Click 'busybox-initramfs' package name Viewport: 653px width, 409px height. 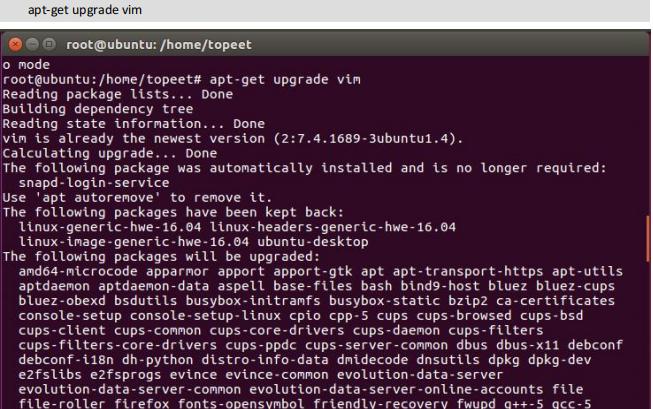tap(253, 301)
